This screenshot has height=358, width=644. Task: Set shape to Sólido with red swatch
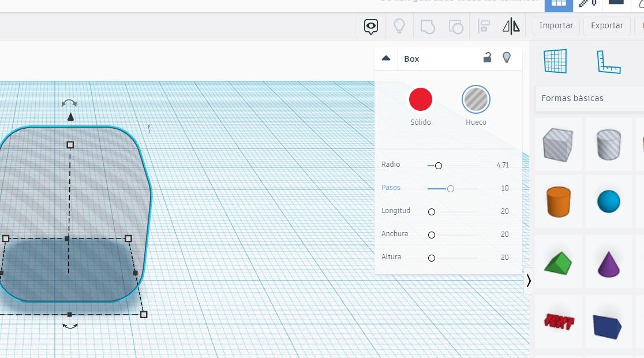point(421,99)
